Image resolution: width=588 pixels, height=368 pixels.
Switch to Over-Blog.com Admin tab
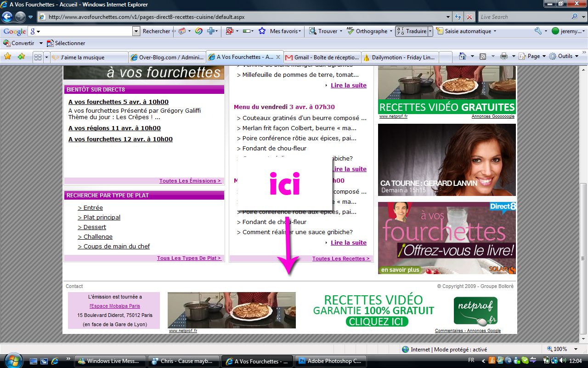tap(167, 57)
